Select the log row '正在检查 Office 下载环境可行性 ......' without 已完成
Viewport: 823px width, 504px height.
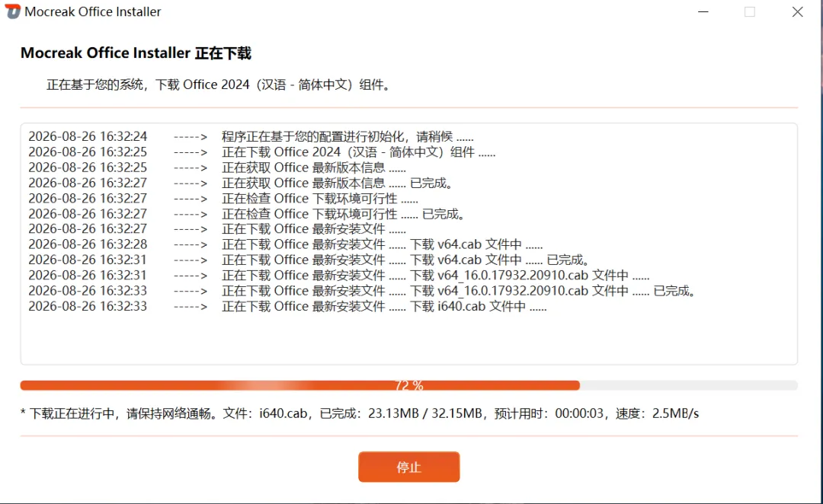point(223,198)
